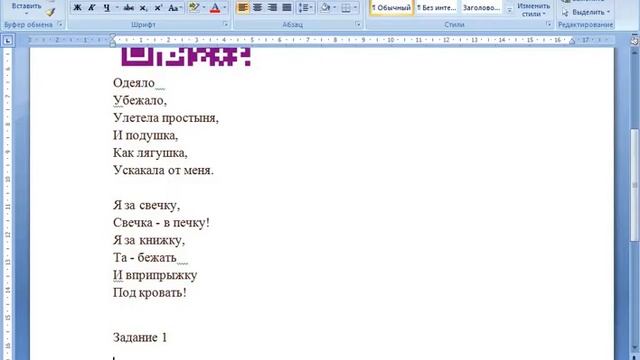Click the line Улетела простыня,

click(x=166, y=118)
